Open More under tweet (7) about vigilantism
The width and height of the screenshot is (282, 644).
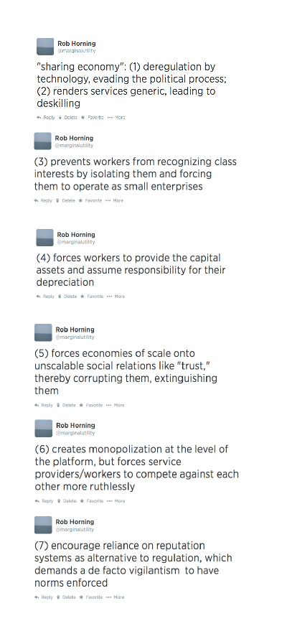pos(115,597)
